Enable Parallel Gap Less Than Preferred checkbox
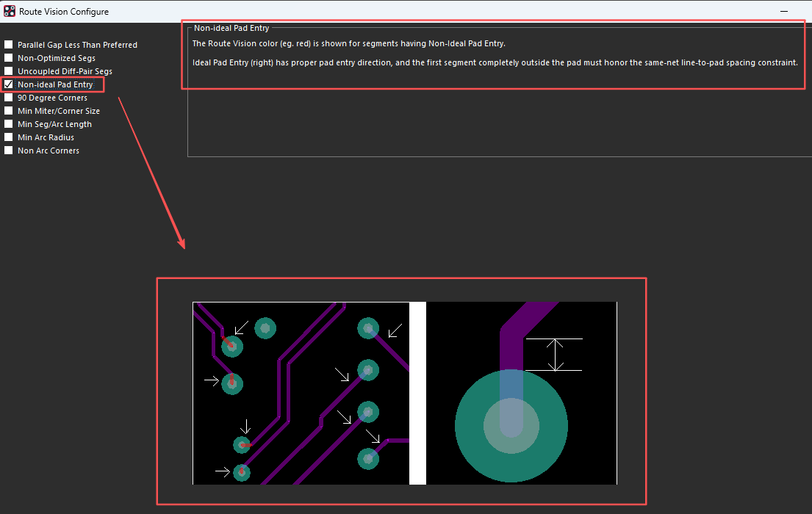The height and width of the screenshot is (514, 812). point(9,45)
